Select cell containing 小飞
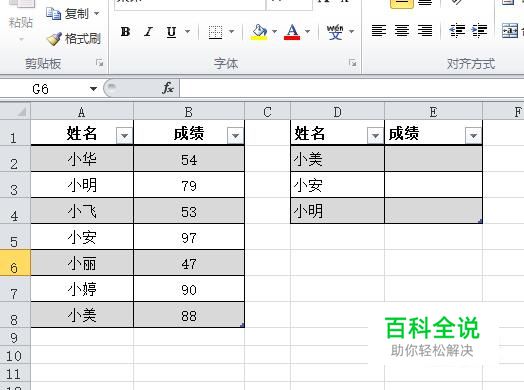The width and height of the screenshot is (524, 390). (x=82, y=211)
